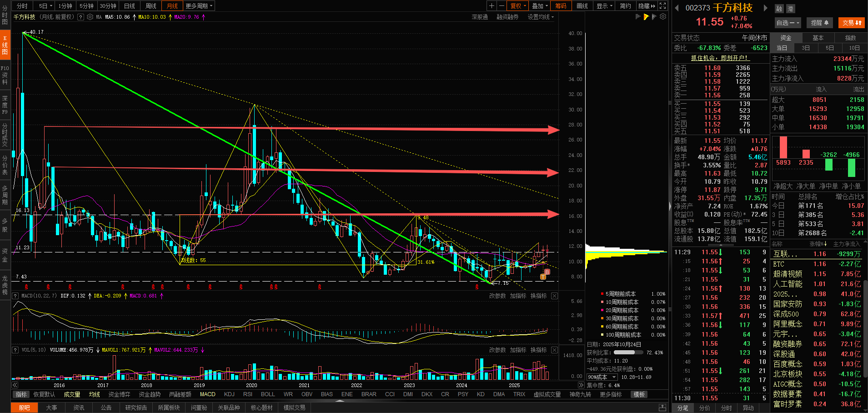Open the help icon next to MACD(10,22,7)
This screenshot has width=868, height=413.
tap(15, 296)
